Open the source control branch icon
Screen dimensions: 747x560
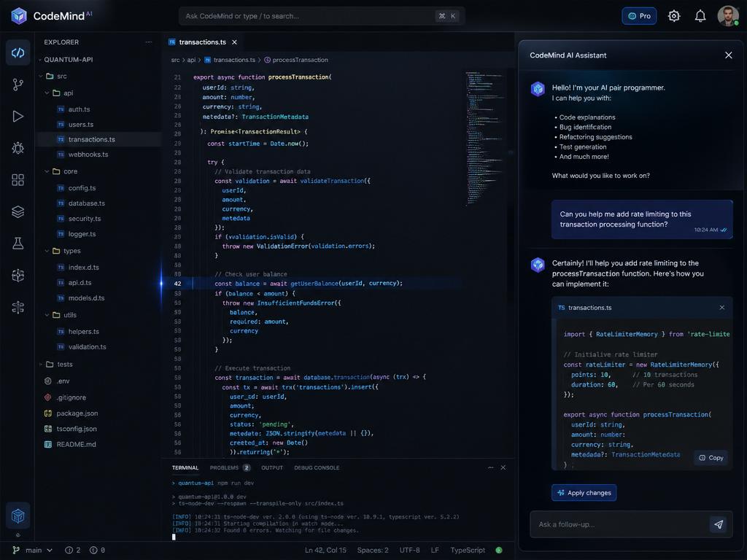click(18, 85)
